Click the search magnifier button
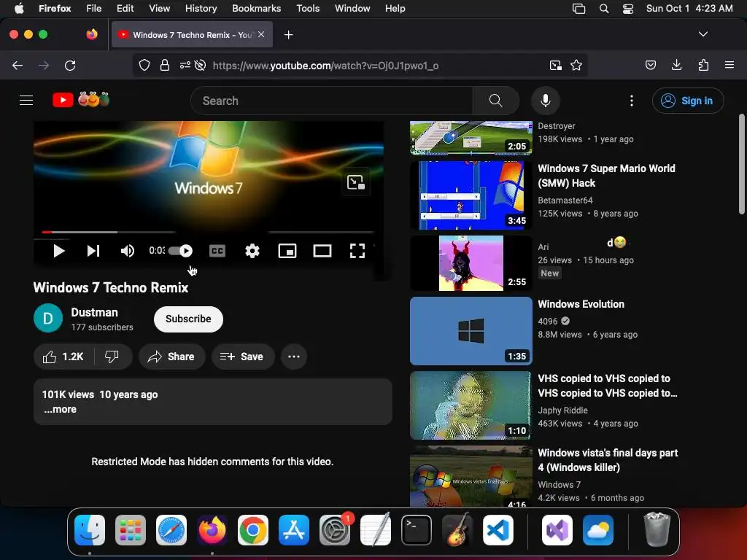 point(495,101)
